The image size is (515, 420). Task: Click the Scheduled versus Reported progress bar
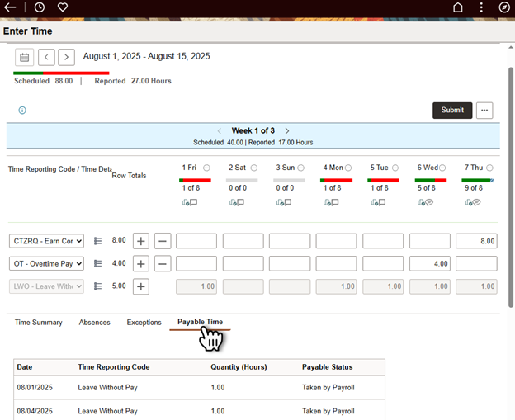click(x=61, y=73)
